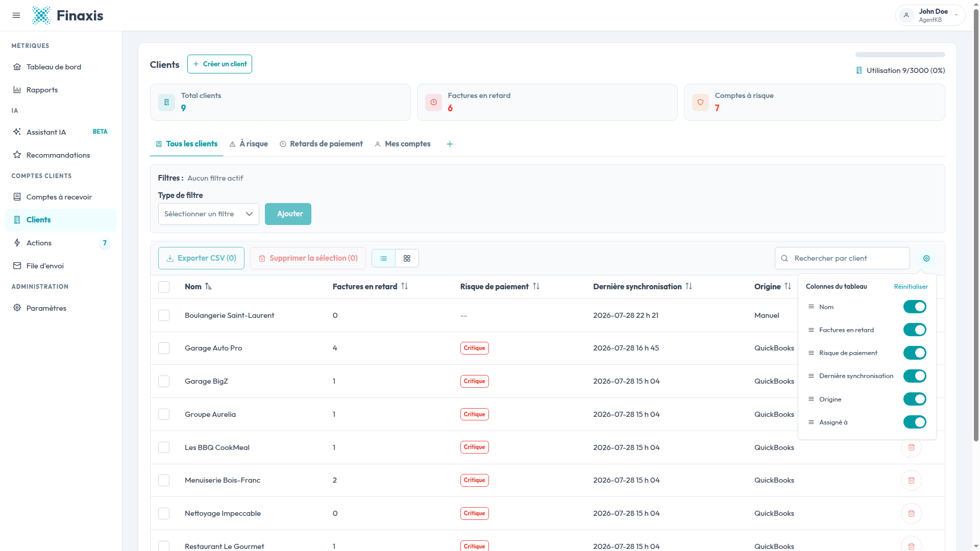Image resolution: width=980 pixels, height=551 pixels.
Task: Sort by Nom column sort icon
Action: coord(208,287)
